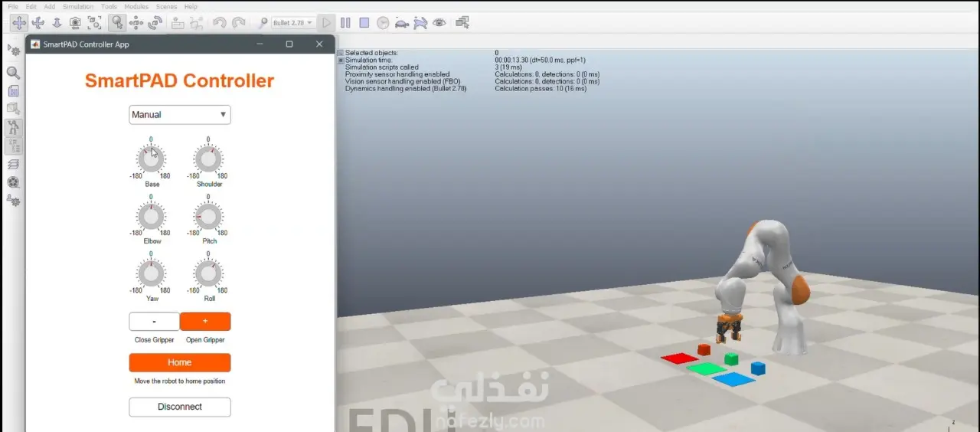The width and height of the screenshot is (980, 432).
Task: Click the plus Open Gripper button
Action: tap(205, 322)
